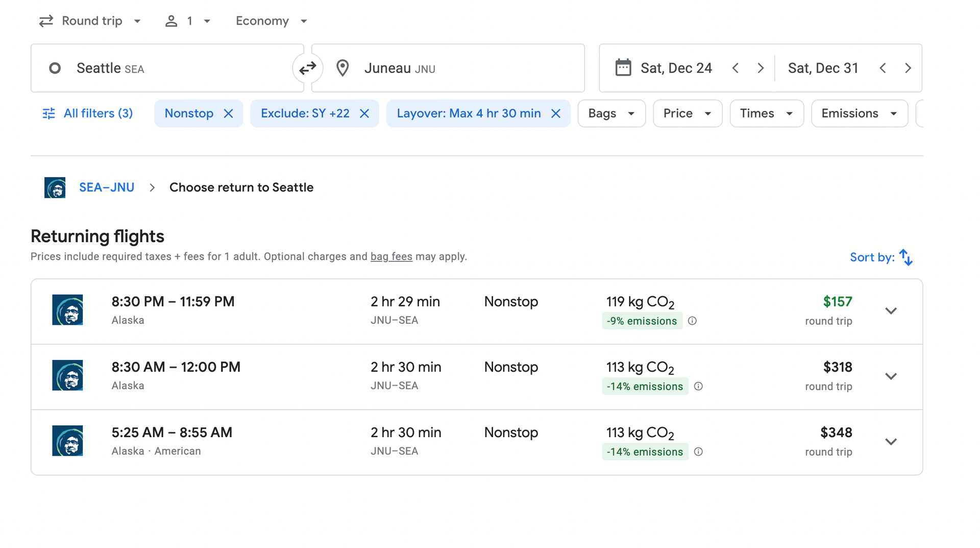Click the bag fees link
Image resolution: width=980 pixels, height=548 pixels.
(x=391, y=256)
